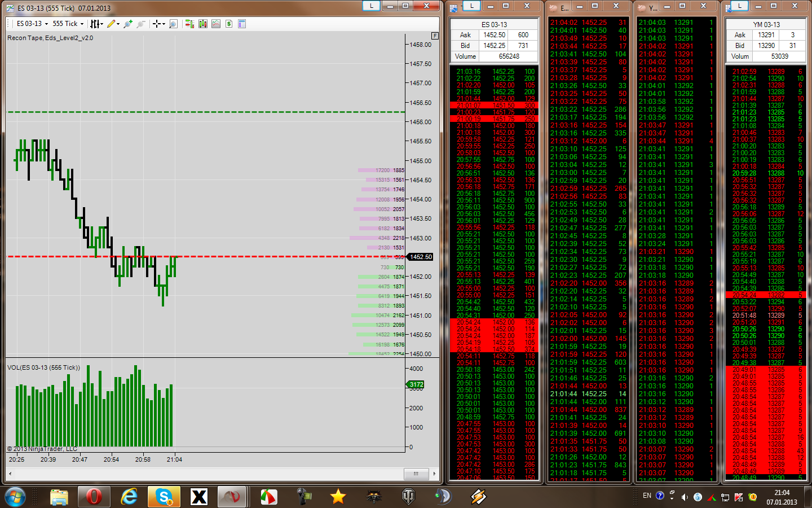Click the F button at chart top-right corner

[435, 36]
